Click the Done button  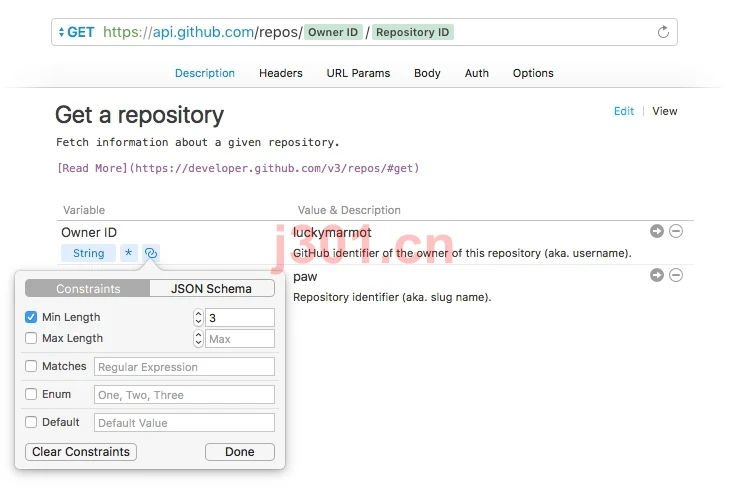pyautogui.click(x=240, y=452)
